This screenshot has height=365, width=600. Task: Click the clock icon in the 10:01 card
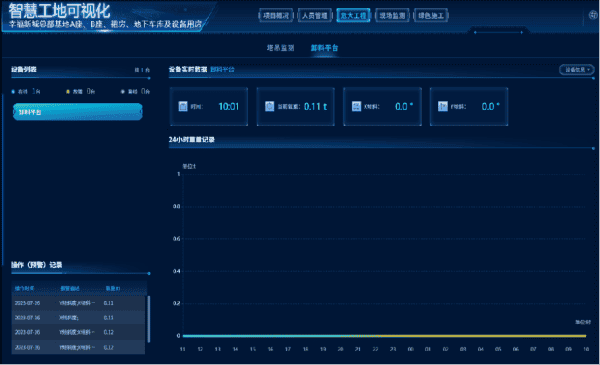pos(183,106)
